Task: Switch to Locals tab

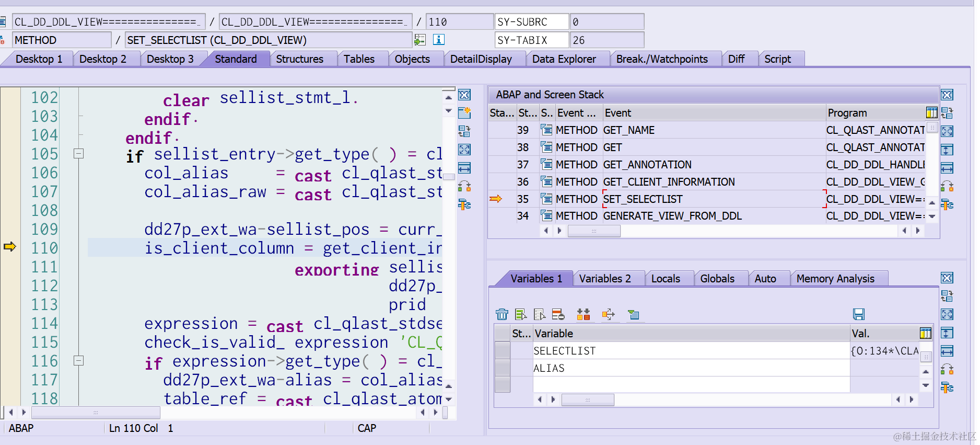Action: click(666, 279)
